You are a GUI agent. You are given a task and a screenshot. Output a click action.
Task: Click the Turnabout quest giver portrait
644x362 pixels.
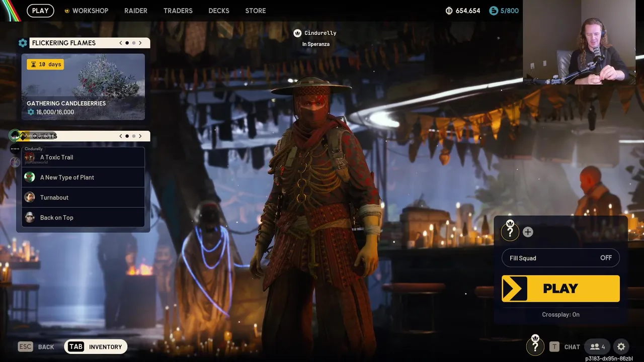click(30, 197)
